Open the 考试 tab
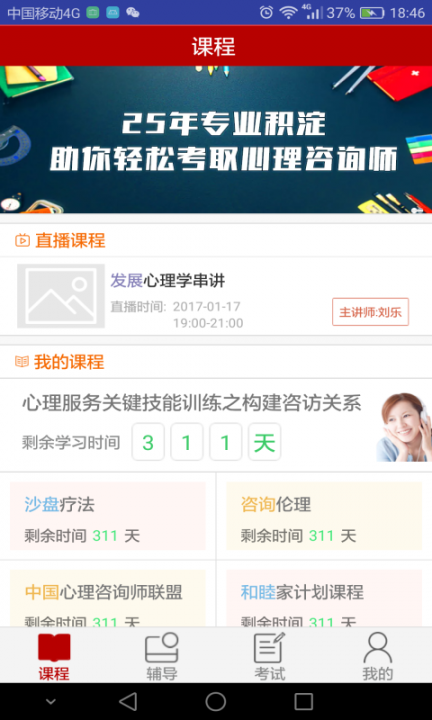 click(269, 656)
